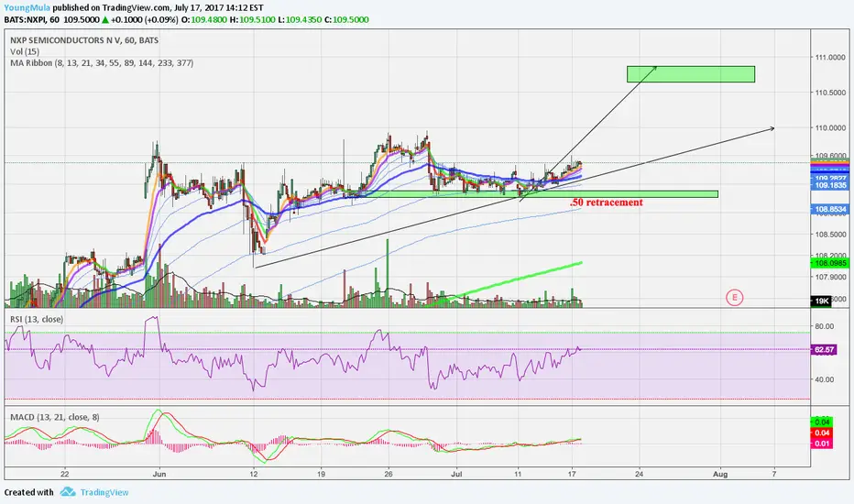Image resolution: width=854 pixels, height=504 pixels.
Task: Click the 108.8534 blue price tag
Action: coord(830,209)
